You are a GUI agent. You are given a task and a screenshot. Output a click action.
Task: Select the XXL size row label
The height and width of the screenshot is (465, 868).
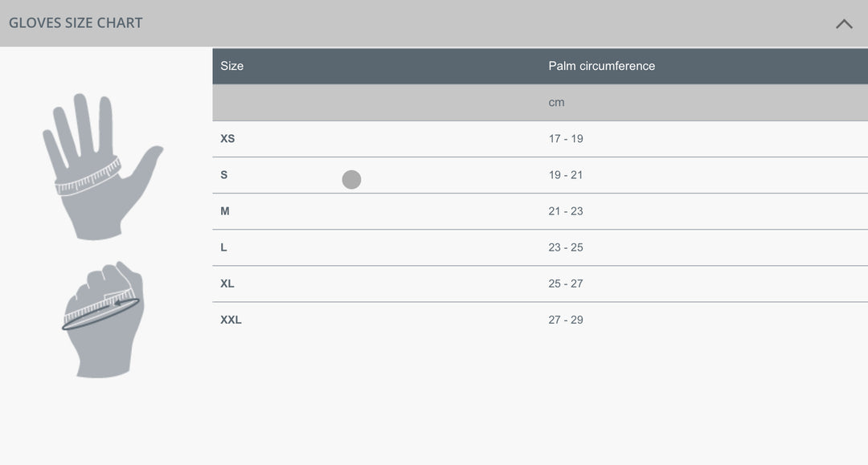coord(231,320)
